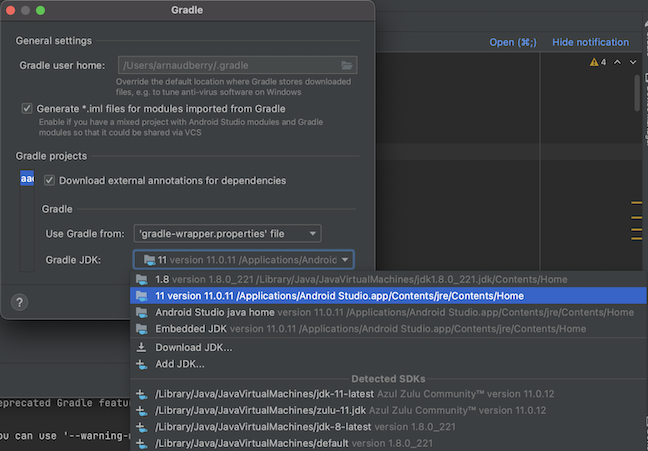The height and width of the screenshot is (451, 648).
Task: Click the down arrow for next highlighted error
Action: 633,62
